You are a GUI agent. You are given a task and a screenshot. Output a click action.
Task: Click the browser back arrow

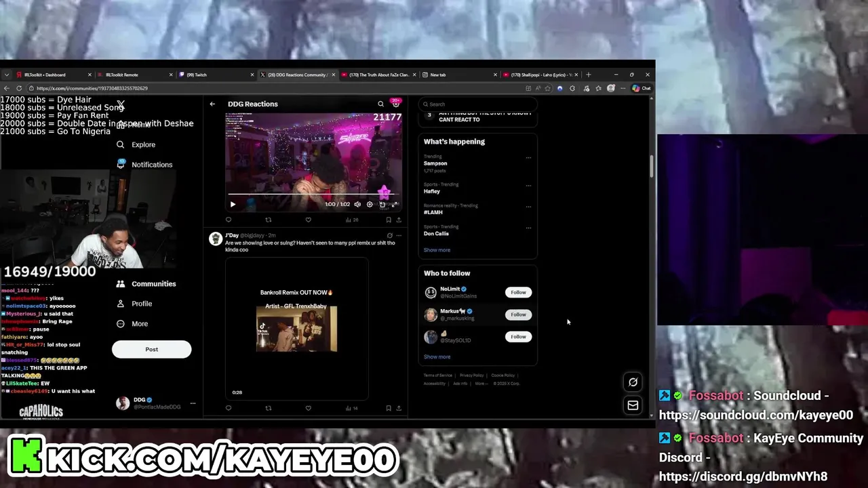[7, 88]
